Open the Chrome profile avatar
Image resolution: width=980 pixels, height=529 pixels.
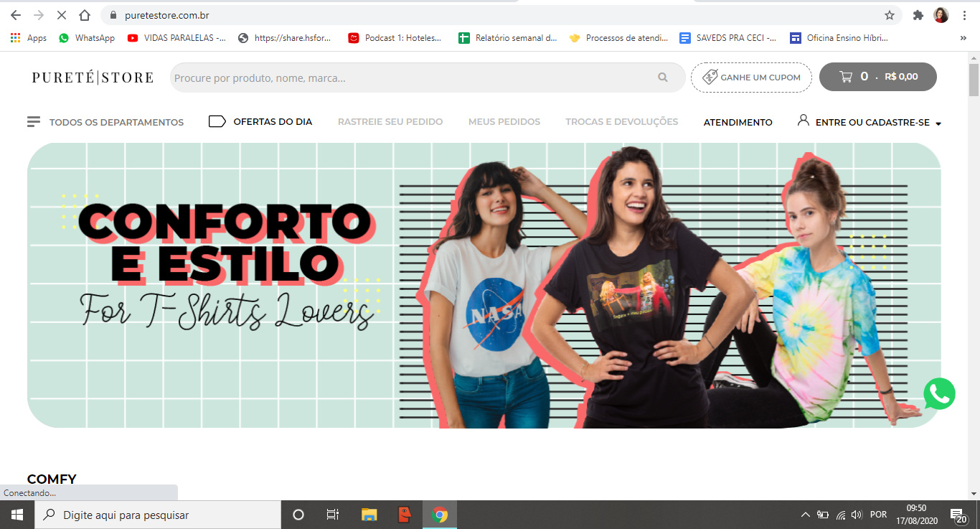[941, 15]
